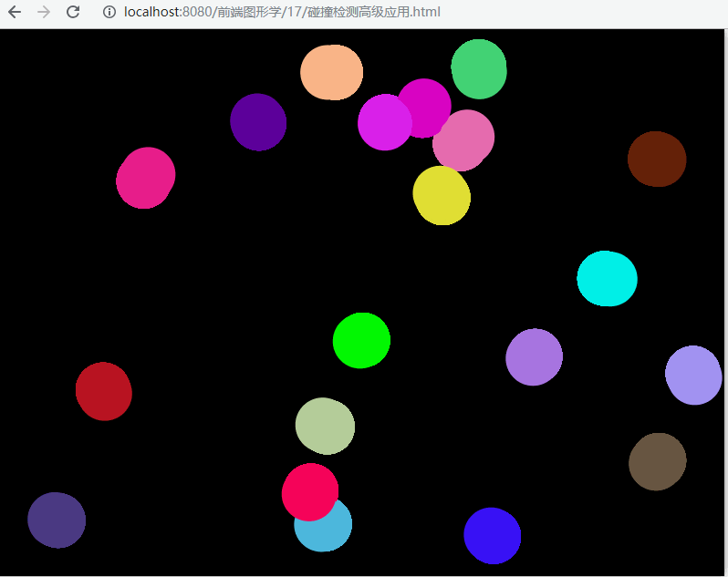Image resolution: width=728 pixels, height=577 pixels.
Task: Click the lavender ball near the scrollbar
Action: [x=693, y=375]
